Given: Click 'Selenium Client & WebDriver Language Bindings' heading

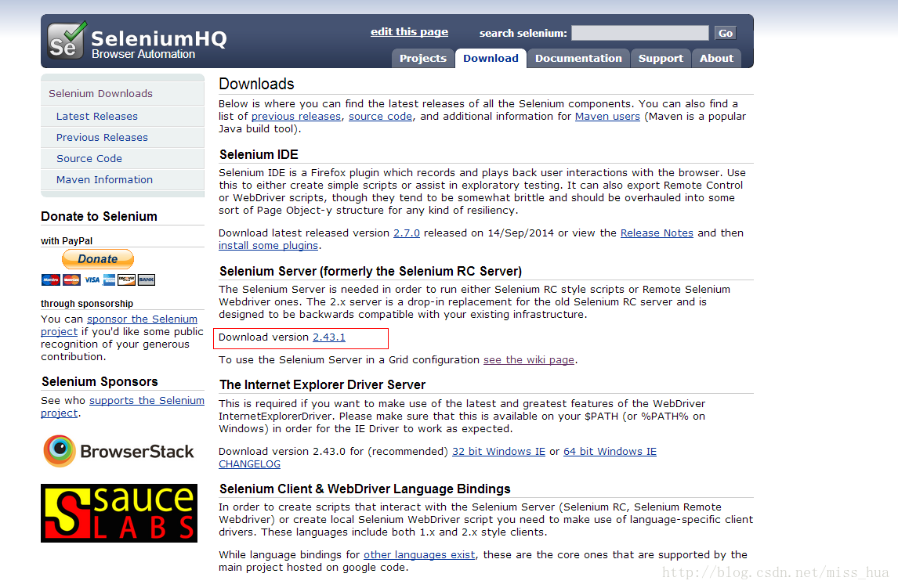Looking at the screenshot, I should click(x=365, y=489).
